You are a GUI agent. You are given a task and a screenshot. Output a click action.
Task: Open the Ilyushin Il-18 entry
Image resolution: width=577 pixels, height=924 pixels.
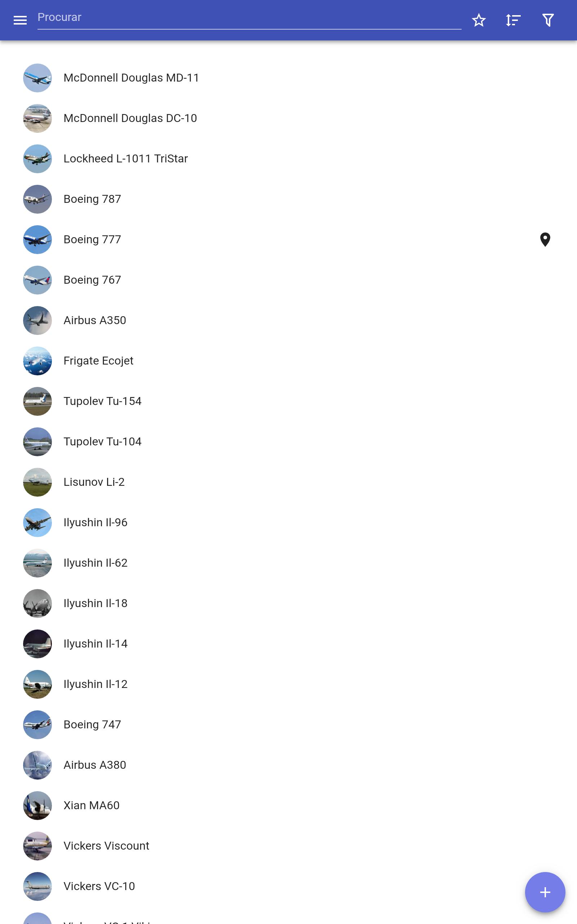(288, 603)
